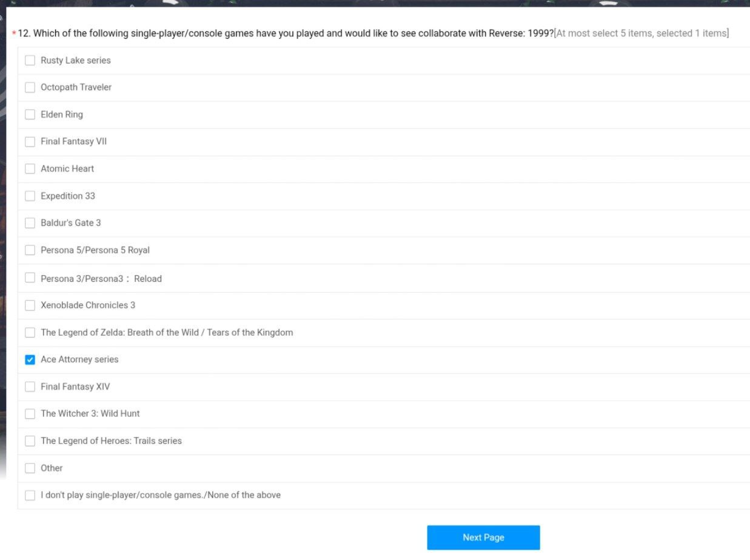
Task: Tick the None of the above checkbox
Action: click(30, 495)
